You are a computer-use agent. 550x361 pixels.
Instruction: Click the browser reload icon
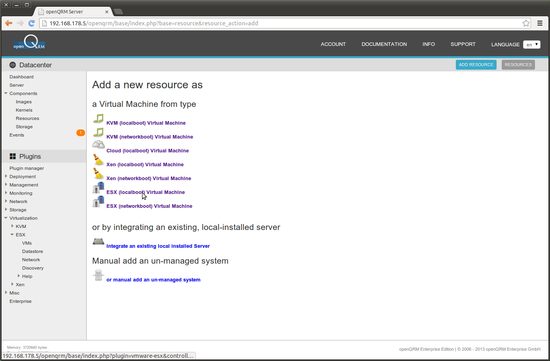[32, 23]
